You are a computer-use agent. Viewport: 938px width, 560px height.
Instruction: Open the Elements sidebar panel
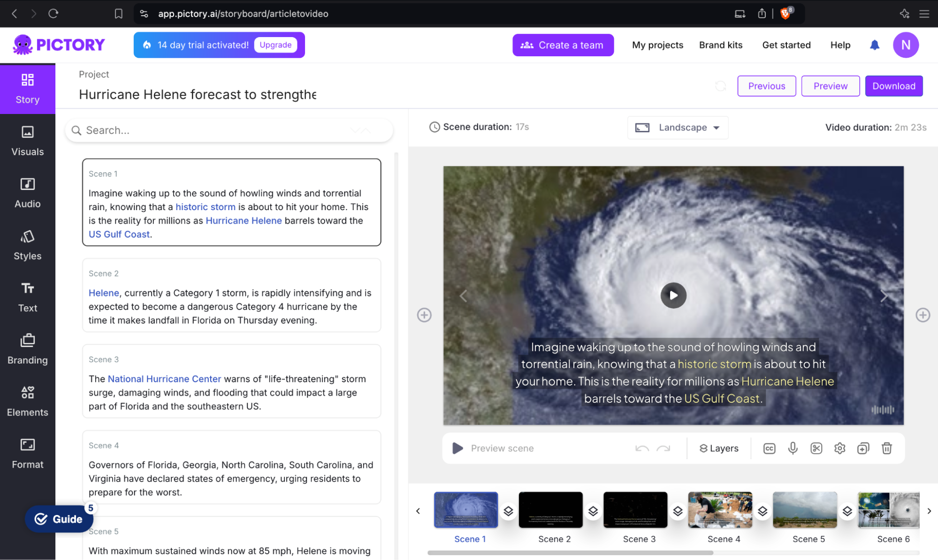[28, 401]
